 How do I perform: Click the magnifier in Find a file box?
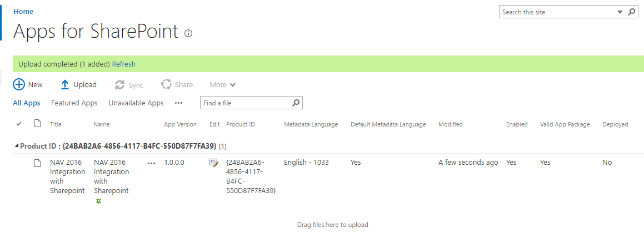coord(296,103)
